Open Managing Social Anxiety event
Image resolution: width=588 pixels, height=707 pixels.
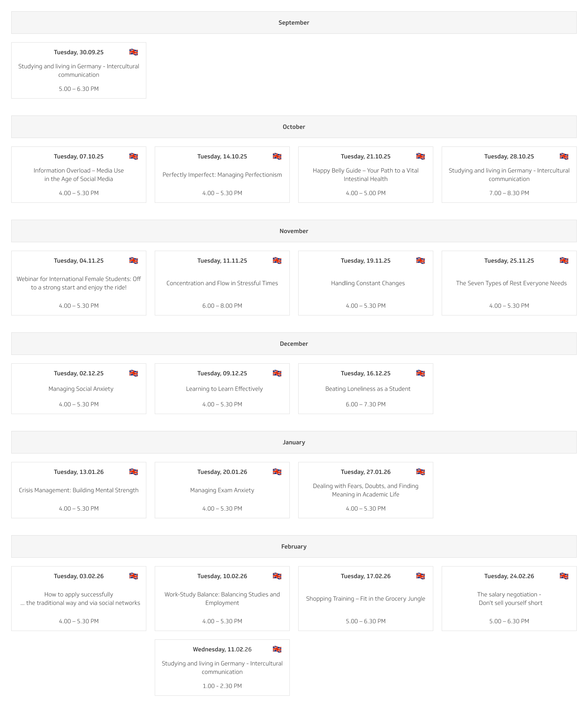pos(79,389)
